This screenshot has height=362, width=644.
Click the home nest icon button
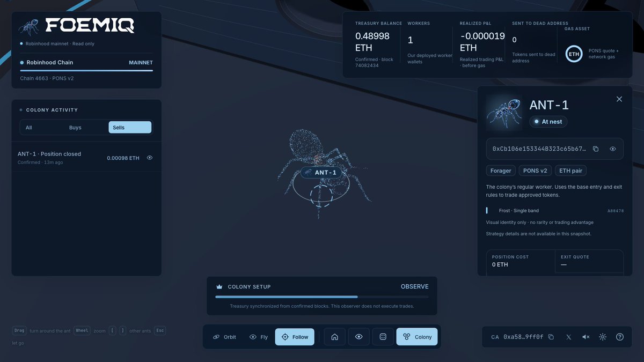click(x=334, y=337)
